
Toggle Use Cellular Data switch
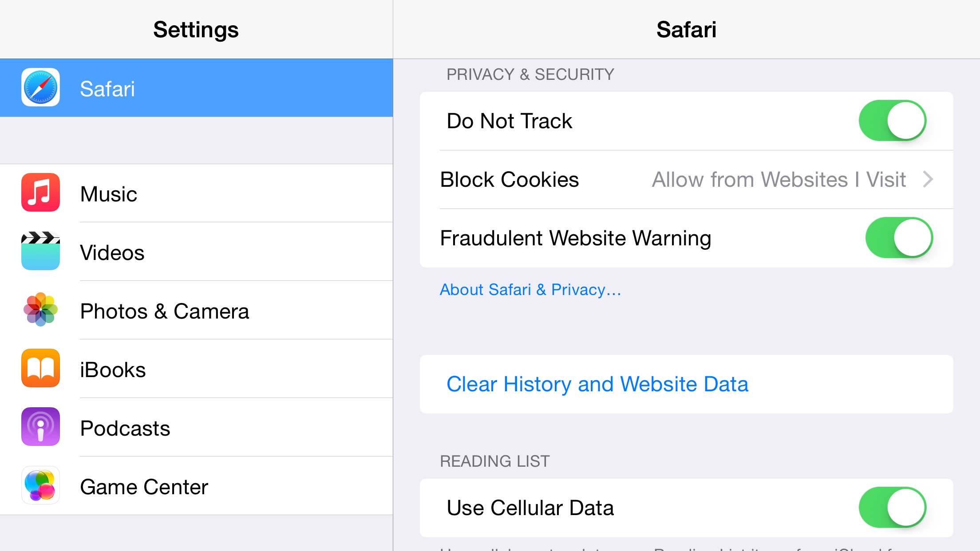tap(893, 508)
